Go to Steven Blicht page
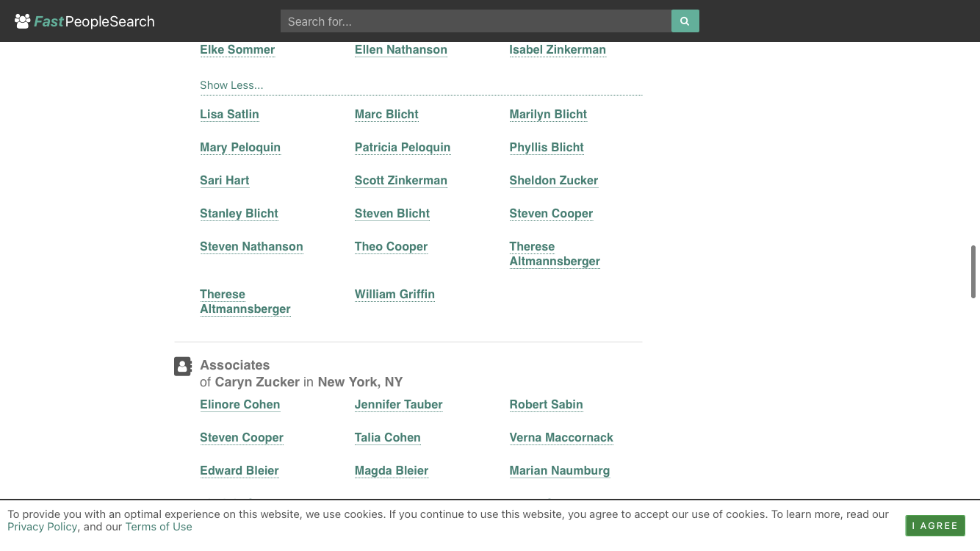Screen dimensions: 980x551 [x=392, y=214]
